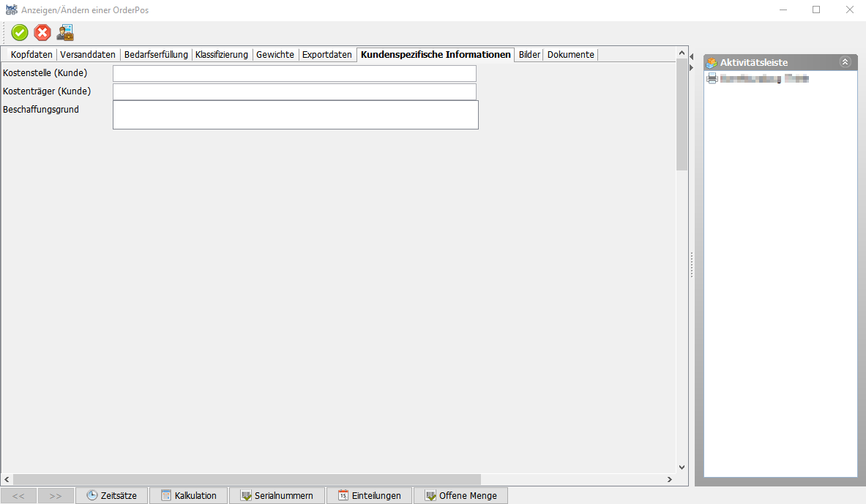Click the previous record << button
The image size is (866, 504).
[19, 495]
